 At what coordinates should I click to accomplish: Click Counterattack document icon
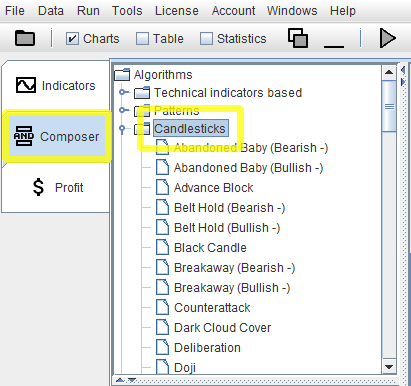coord(163,307)
